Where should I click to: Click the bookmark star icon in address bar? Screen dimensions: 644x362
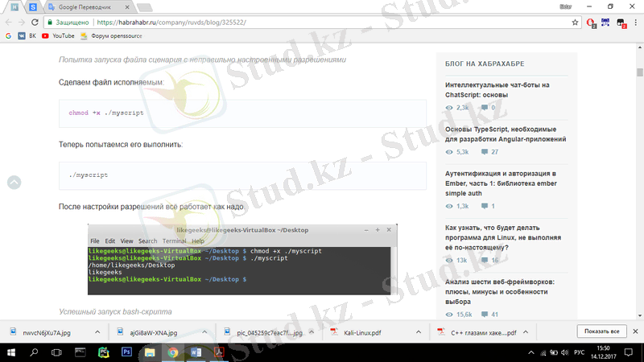[575, 23]
